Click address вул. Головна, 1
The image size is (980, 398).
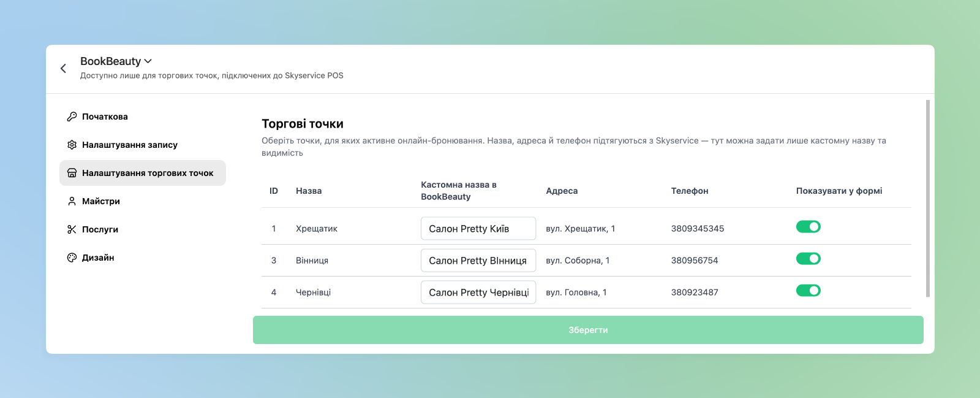tap(576, 293)
